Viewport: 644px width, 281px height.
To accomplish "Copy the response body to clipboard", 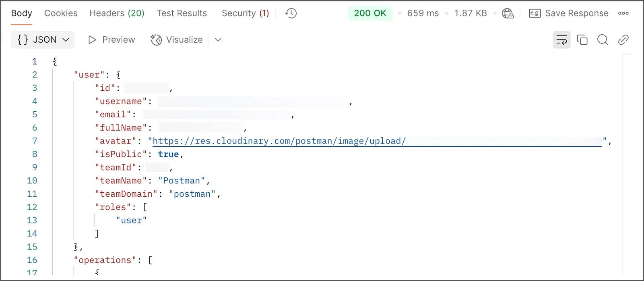I will pos(582,40).
